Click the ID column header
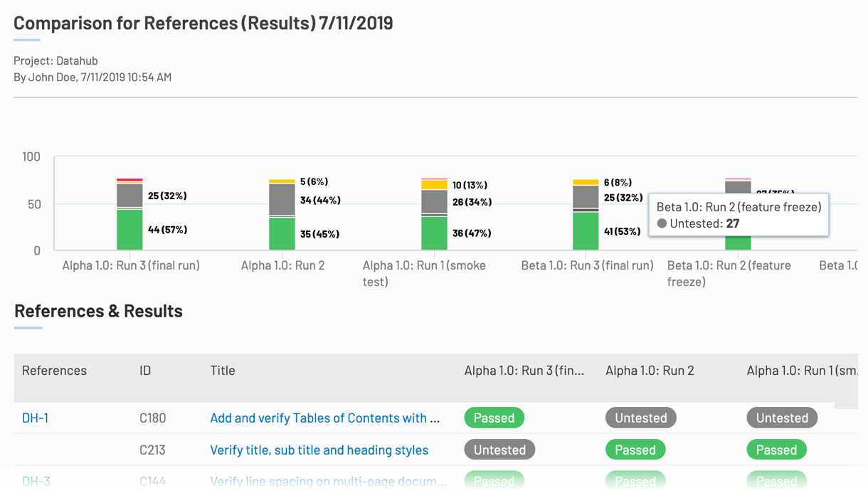Viewport: 868px width, 498px height. click(x=145, y=370)
